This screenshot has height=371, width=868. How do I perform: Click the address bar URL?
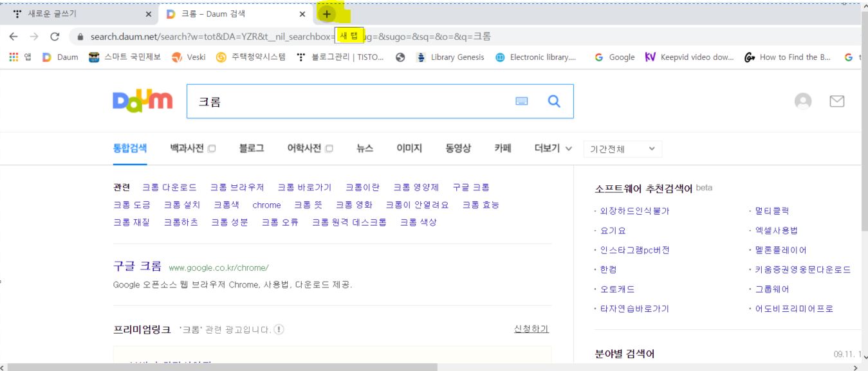[290, 37]
